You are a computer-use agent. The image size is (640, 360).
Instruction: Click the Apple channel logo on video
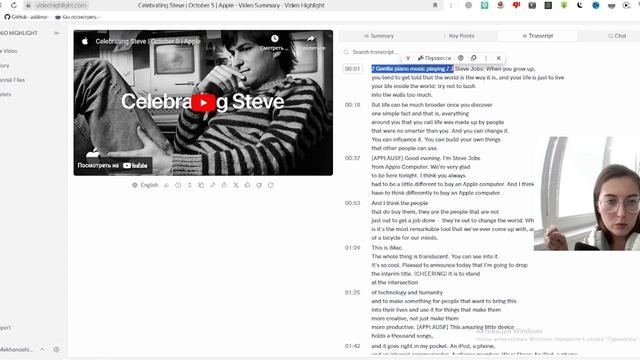(85, 41)
